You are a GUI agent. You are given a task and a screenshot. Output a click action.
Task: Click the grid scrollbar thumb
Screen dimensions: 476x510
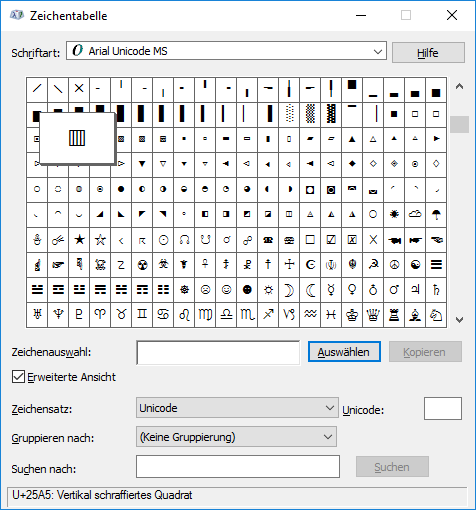459,124
